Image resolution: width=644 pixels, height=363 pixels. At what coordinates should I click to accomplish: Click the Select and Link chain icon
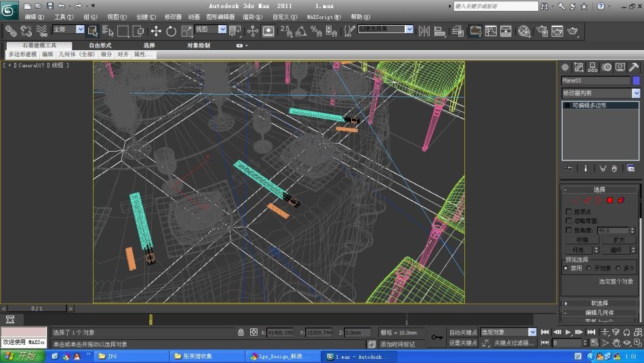click(11, 30)
